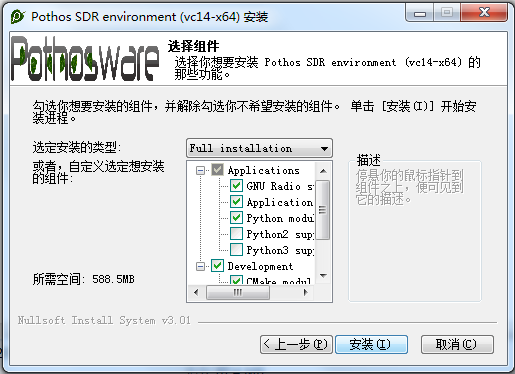Image resolution: width=515 pixels, height=374 pixels.
Task: Cancel setup with 取消(C) button
Action: point(457,344)
